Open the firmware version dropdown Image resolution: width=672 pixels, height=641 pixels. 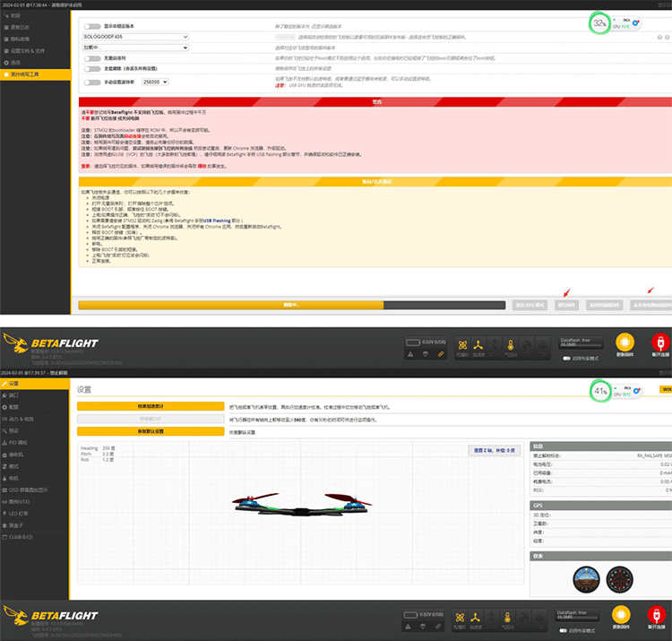(x=135, y=48)
